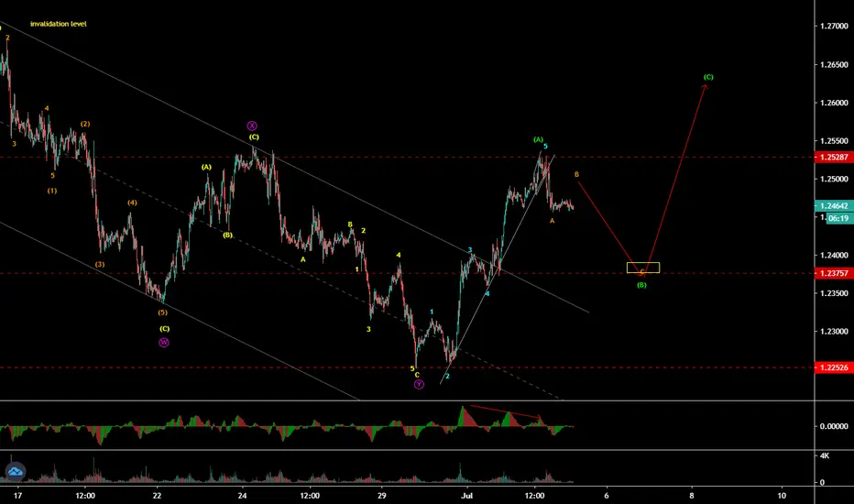The image size is (854, 504).
Task: Click the 1.26000 price axis tick
Action: (x=834, y=103)
